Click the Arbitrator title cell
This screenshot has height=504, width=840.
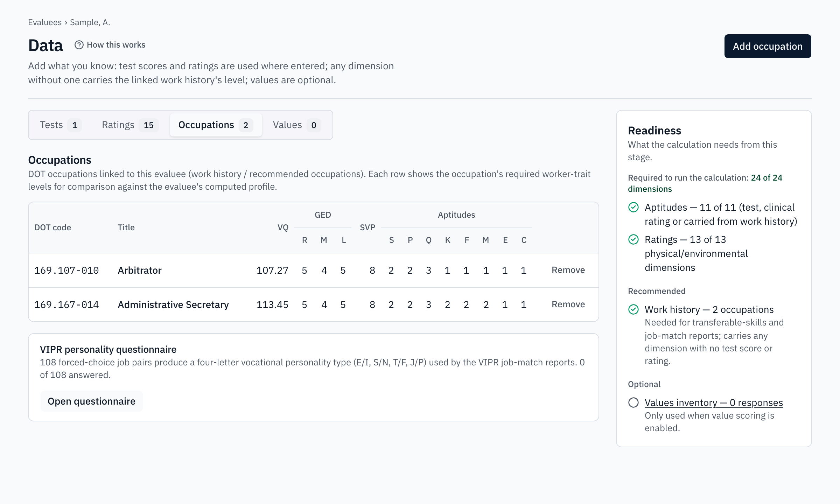pyautogui.click(x=139, y=270)
